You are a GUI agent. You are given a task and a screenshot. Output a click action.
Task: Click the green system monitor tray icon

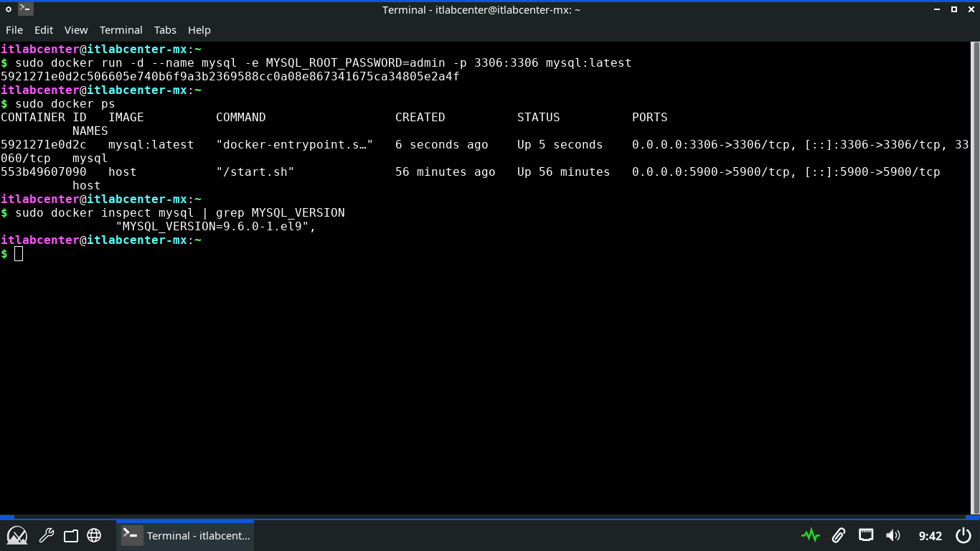(x=811, y=535)
